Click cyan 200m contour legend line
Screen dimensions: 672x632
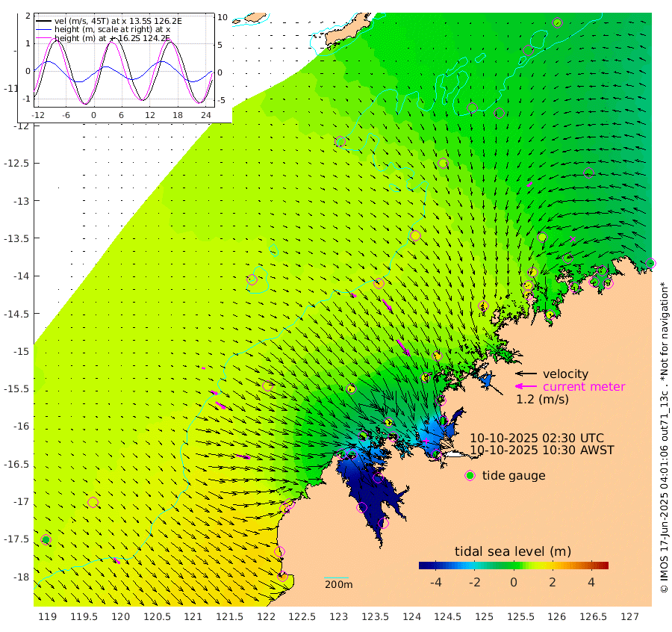[337, 577]
